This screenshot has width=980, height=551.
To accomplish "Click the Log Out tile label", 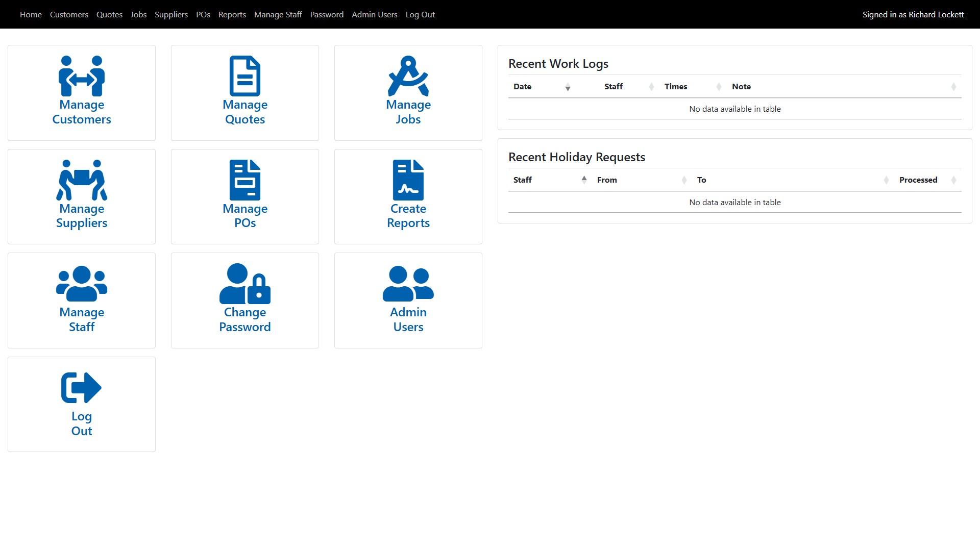I will tap(82, 423).
